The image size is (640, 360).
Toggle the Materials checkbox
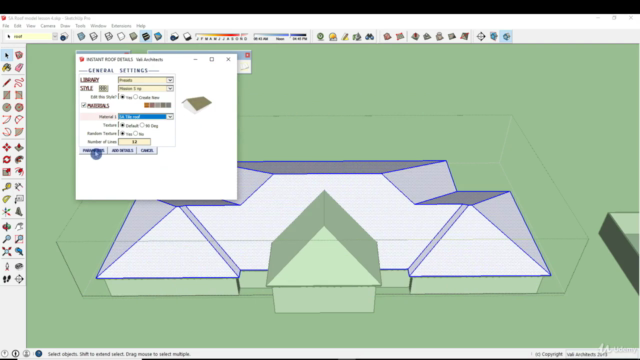84,105
